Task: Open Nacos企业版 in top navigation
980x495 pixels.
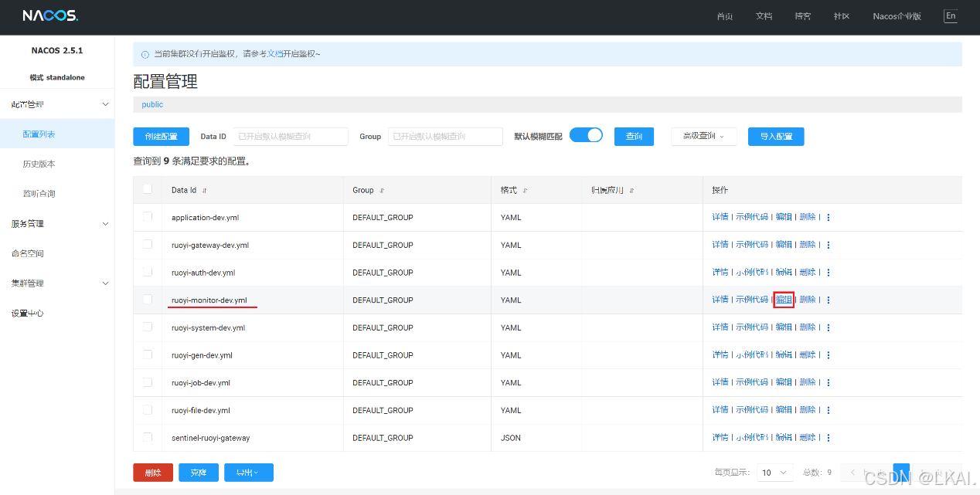Action: pyautogui.click(x=897, y=16)
